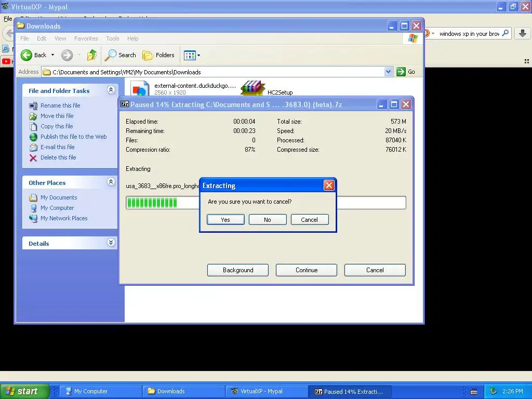Expand the address bar dropdown

click(x=389, y=72)
